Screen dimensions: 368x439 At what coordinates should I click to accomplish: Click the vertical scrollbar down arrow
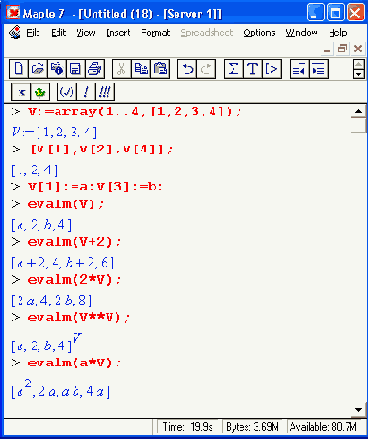click(359, 410)
